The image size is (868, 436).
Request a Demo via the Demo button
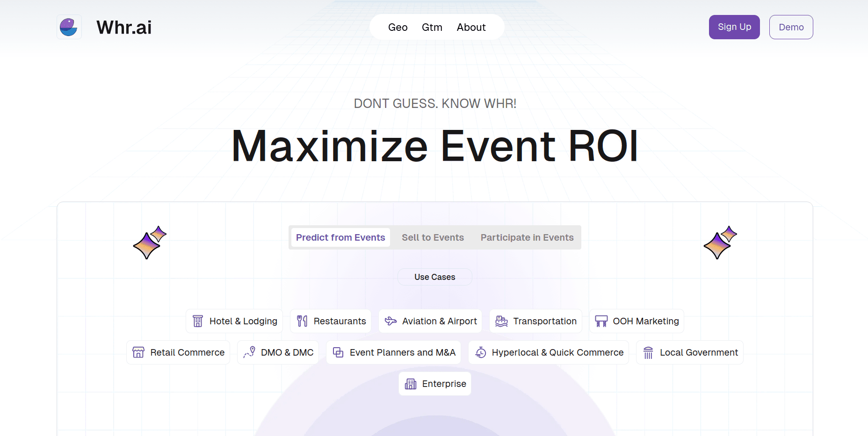[x=791, y=27]
